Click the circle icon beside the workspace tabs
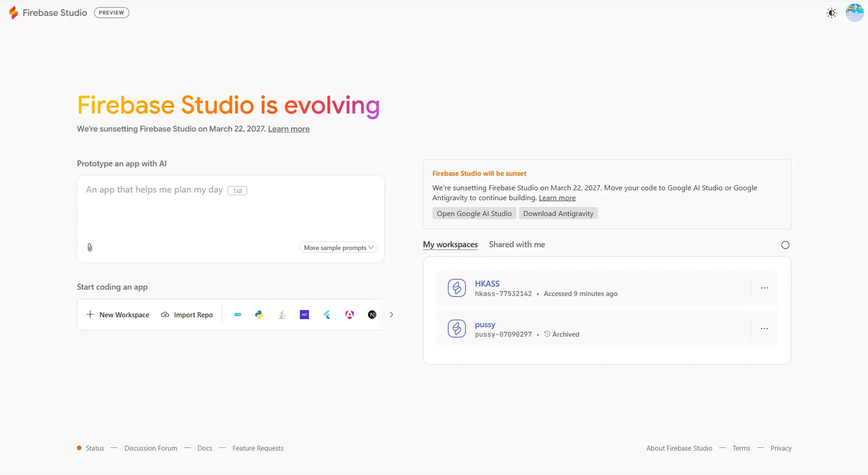Screen dimensions: 868x475 (x=785, y=245)
